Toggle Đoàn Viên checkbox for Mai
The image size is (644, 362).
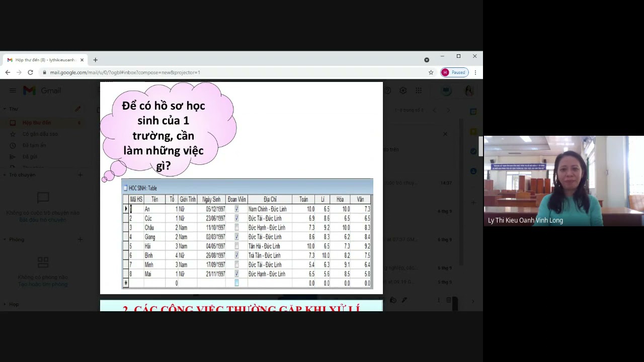236,274
